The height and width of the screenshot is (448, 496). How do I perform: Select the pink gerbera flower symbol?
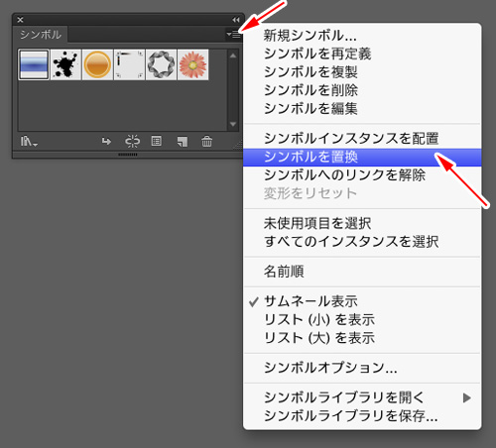pyautogui.click(x=193, y=64)
